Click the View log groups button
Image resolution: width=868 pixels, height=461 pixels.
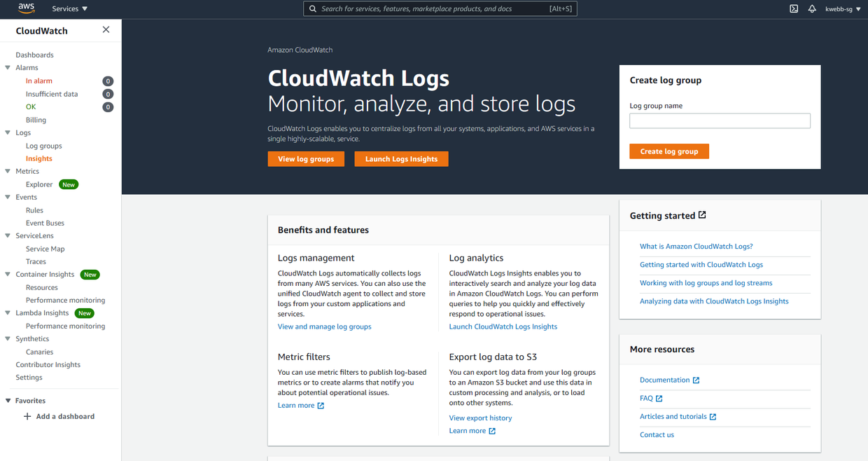306,159
